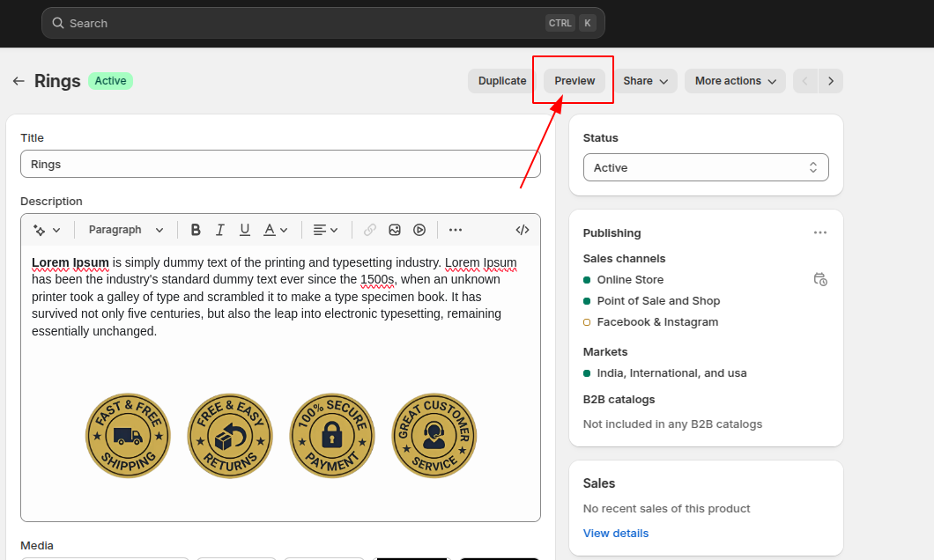Click the search magnifier icon
The height and width of the screenshot is (560, 934).
coord(58,23)
